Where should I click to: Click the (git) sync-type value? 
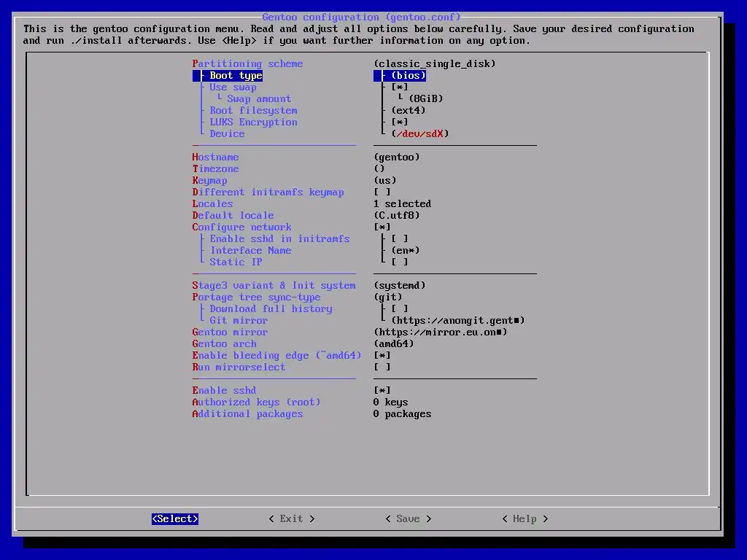(x=388, y=297)
